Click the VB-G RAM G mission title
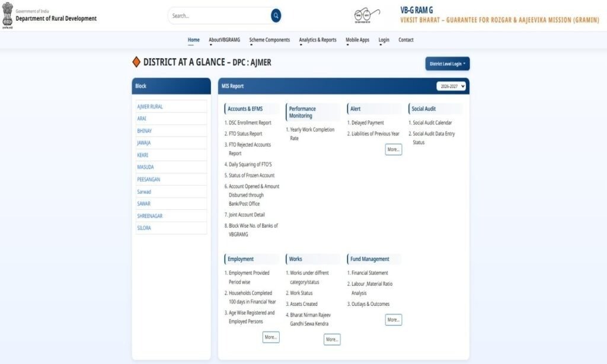This screenshot has height=364, width=607. 417,10
